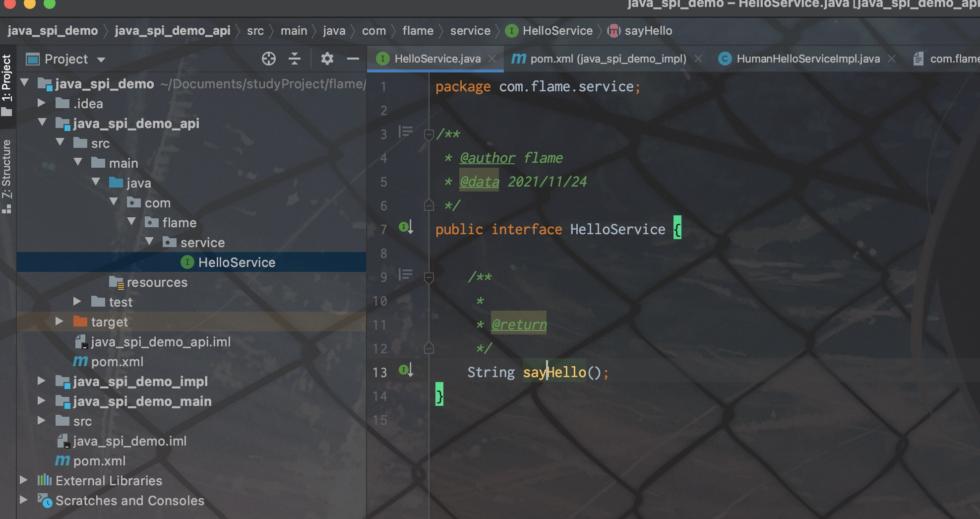Click the @author tag in the Javadoc
980x519 pixels.
(488, 158)
